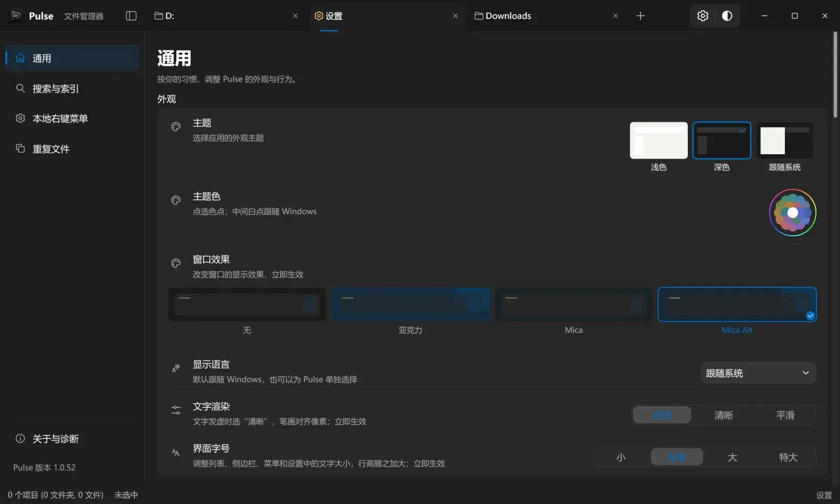This screenshot has width=840, height=504.
Task: Set text rendering to 平滑
Action: click(785, 415)
